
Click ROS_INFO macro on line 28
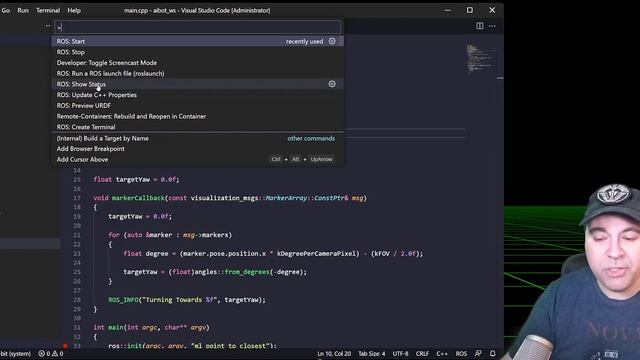click(x=123, y=300)
